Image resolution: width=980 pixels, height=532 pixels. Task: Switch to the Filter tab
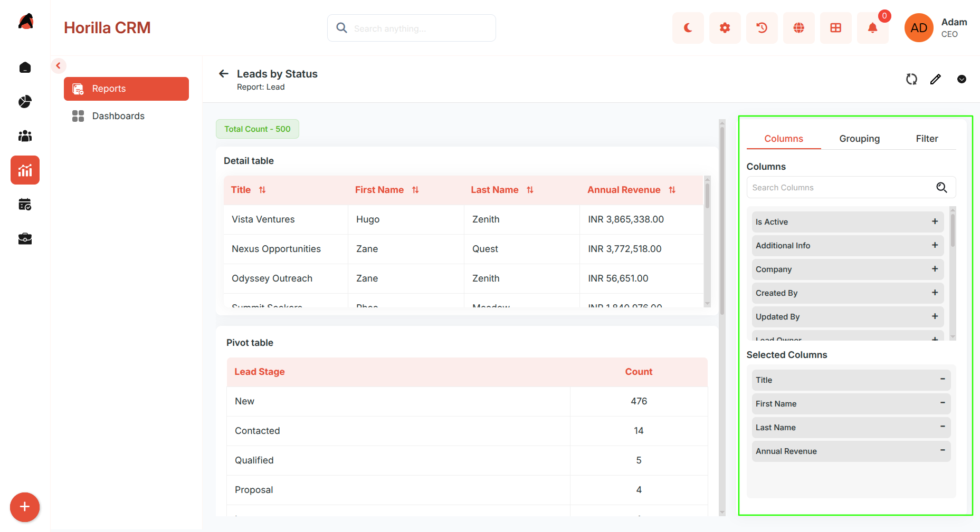click(x=927, y=139)
